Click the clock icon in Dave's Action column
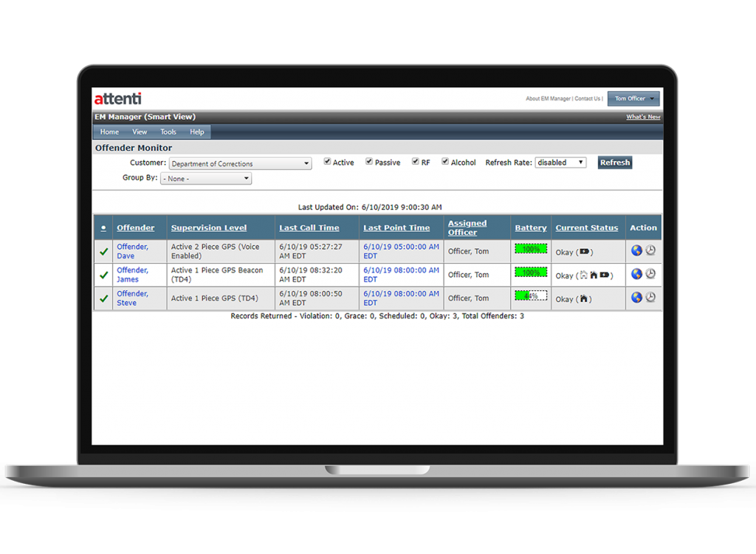This screenshot has height=554, width=756. (650, 250)
